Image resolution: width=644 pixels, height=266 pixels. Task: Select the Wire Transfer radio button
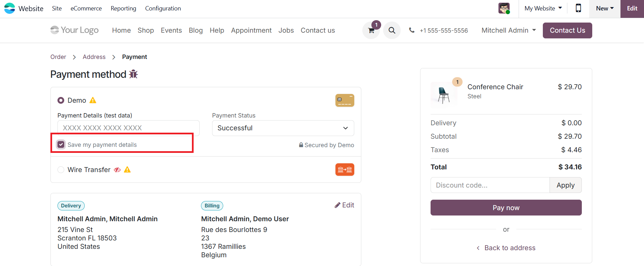click(x=61, y=170)
